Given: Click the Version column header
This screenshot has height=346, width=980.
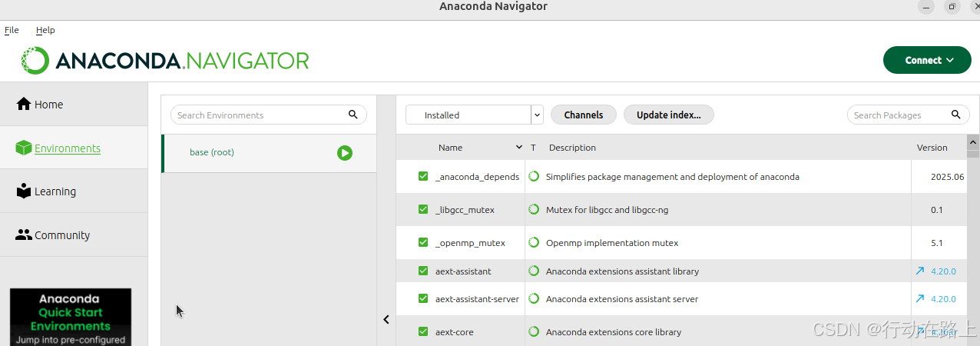Looking at the screenshot, I should click(x=932, y=148).
